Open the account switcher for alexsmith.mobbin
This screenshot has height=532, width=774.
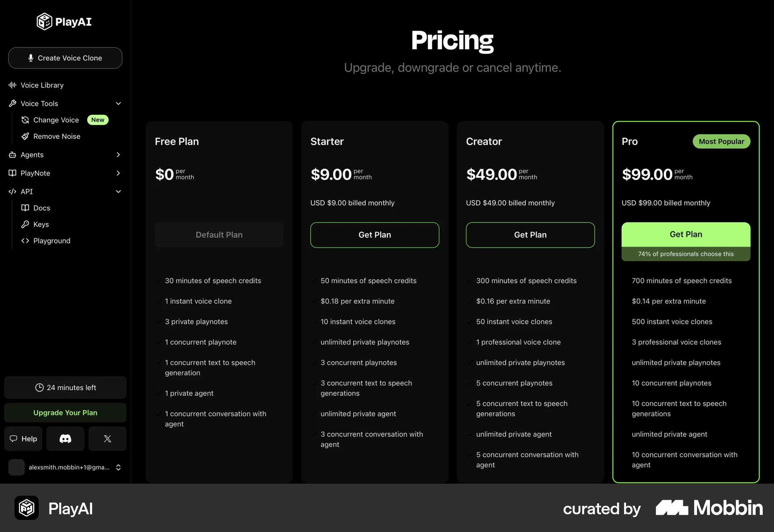click(x=119, y=467)
